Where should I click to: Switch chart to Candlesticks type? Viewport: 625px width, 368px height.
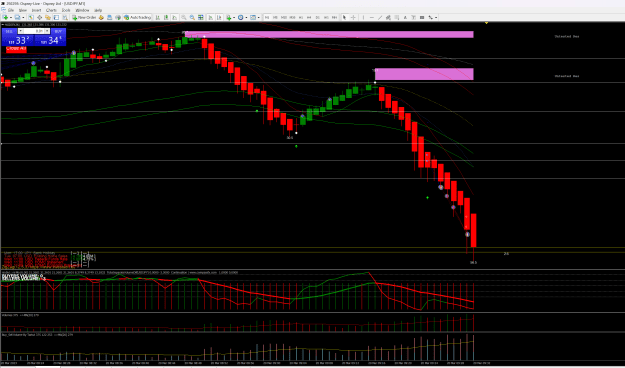(x=166, y=18)
